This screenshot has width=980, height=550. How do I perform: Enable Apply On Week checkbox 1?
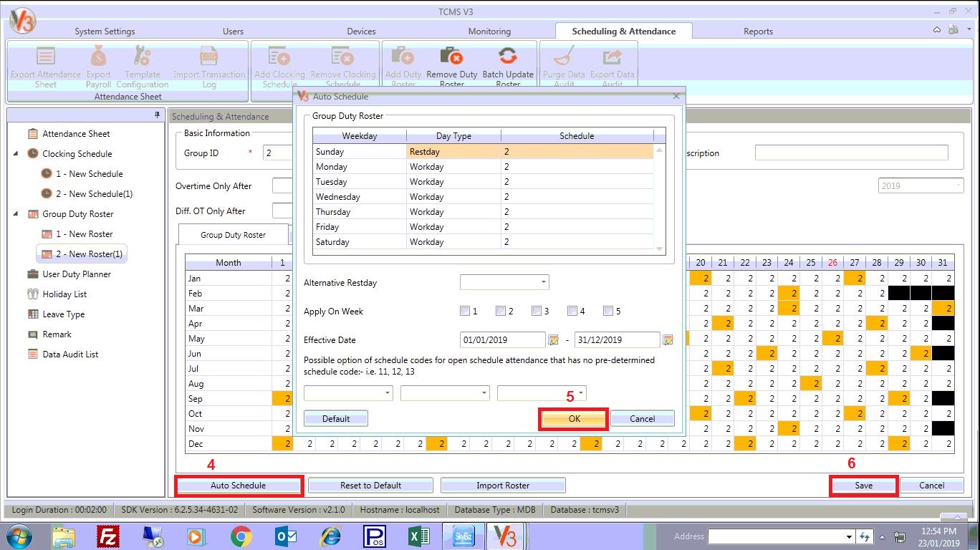click(466, 312)
